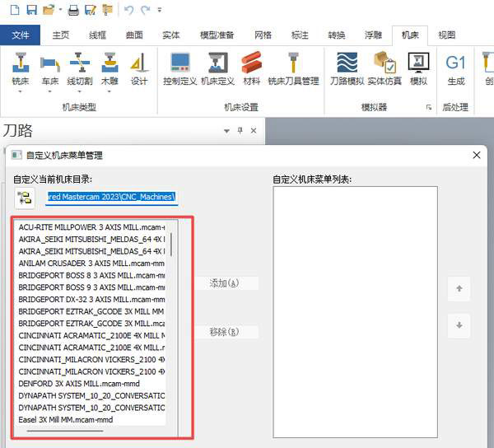Open the 模拟器 group dialog launcher

point(429,107)
